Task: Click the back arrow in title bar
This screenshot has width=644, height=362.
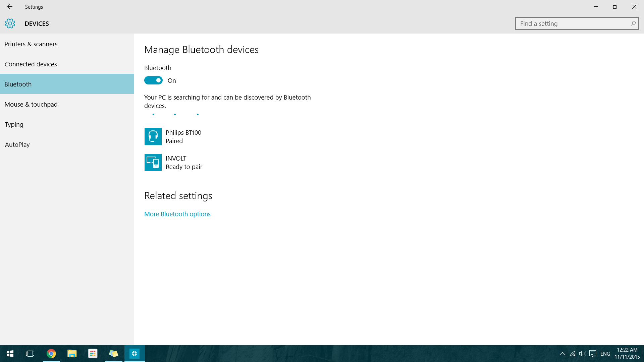Action: [10, 7]
